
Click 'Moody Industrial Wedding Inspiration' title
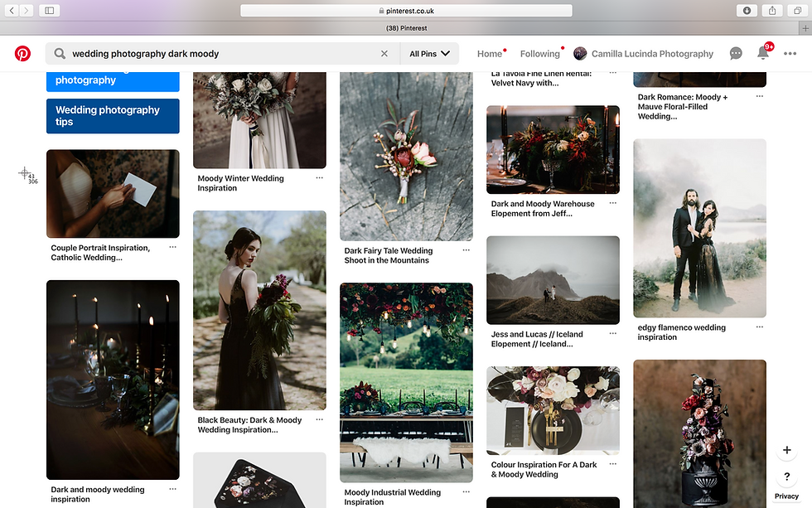point(393,497)
